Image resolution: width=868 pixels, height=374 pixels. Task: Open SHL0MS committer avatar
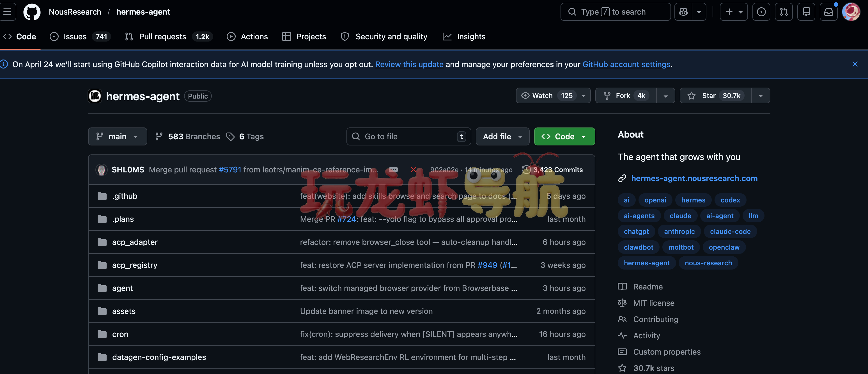click(102, 170)
